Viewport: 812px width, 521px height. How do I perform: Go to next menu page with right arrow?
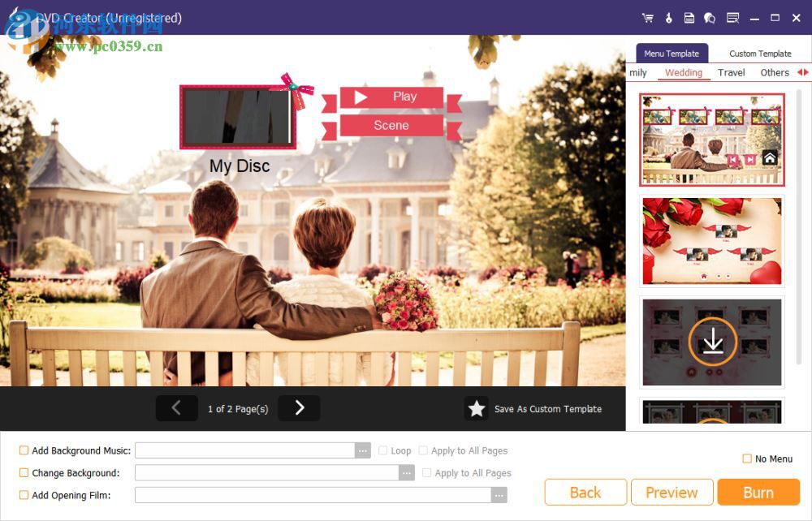click(x=299, y=408)
